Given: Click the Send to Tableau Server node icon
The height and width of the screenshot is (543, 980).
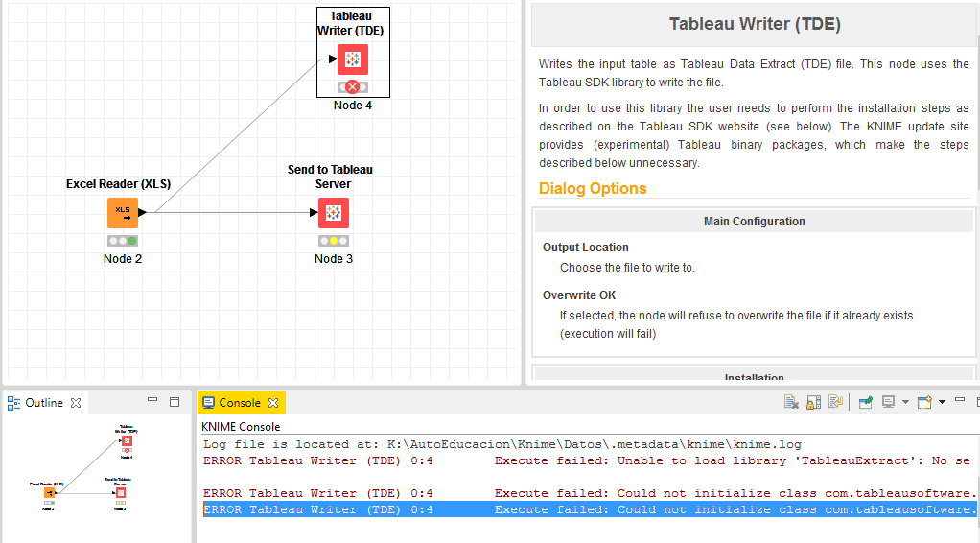Looking at the screenshot, I should pos(334,213).
